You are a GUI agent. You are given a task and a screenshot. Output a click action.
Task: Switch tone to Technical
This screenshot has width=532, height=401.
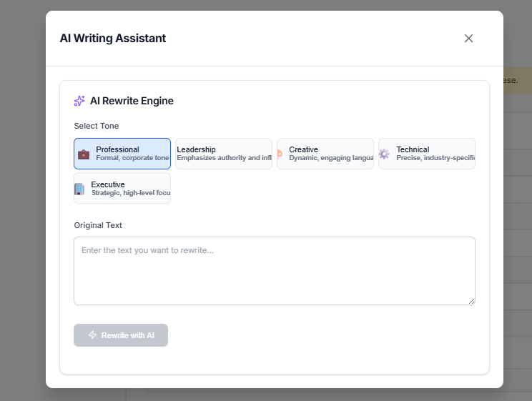pyautogui.click(x=426, y=154)
